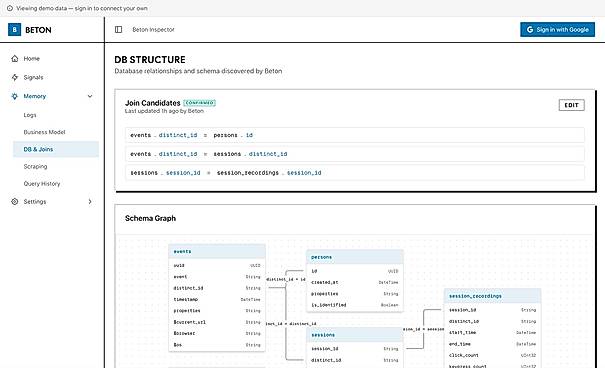The width and height of the screenshot is (605, 368).
Task: Click the EDIT button for Join Candidates
Action: [x=571, y=105]
